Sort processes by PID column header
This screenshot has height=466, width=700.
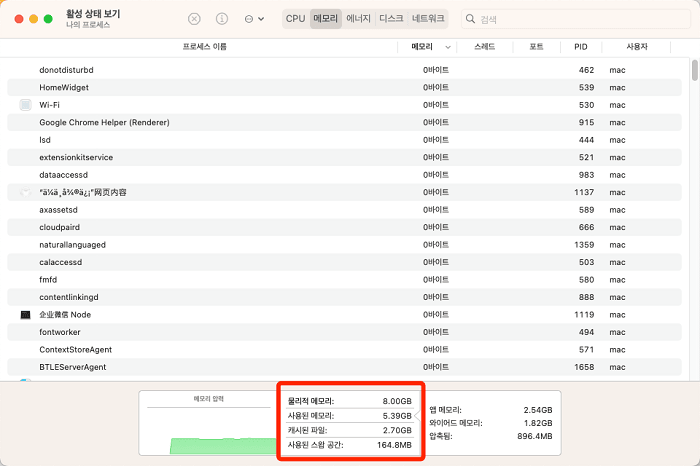pyautogui.click(x=580, y=47)
